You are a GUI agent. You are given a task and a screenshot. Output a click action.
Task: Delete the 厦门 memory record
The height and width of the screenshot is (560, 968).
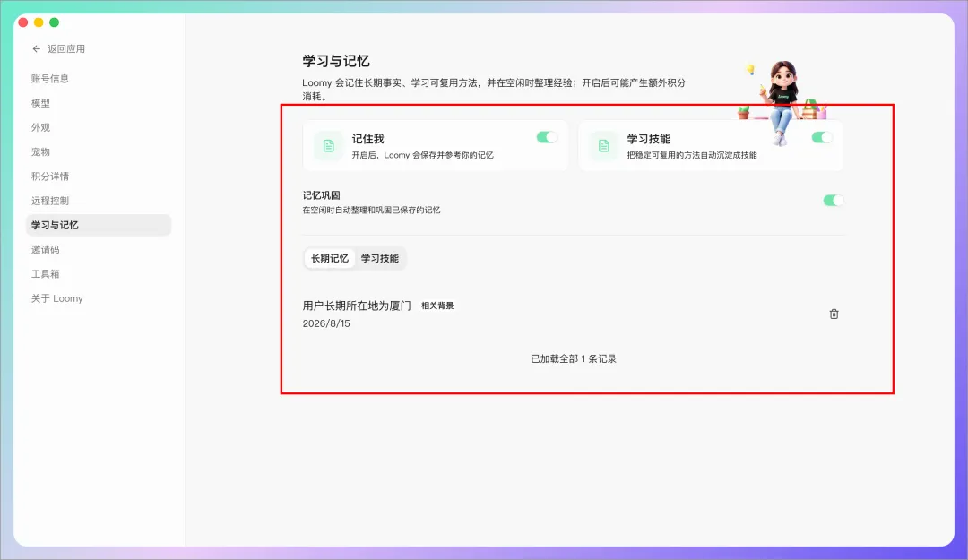(834, 314)
